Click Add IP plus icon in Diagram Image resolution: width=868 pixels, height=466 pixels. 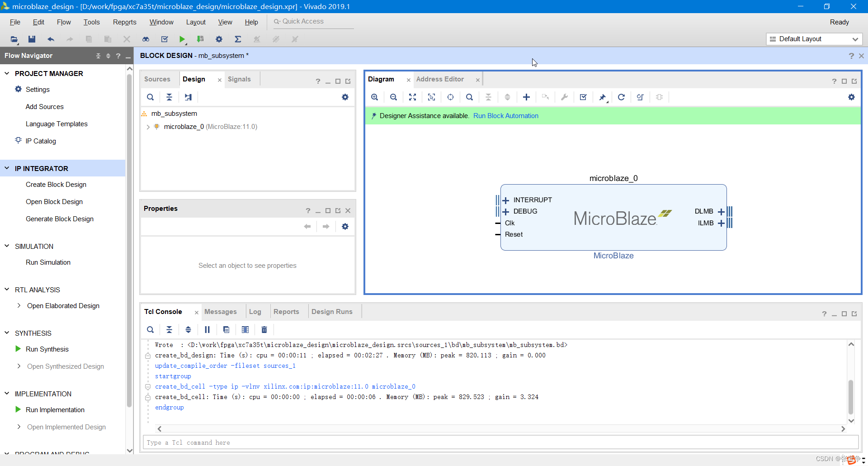[x=527, y=97]
